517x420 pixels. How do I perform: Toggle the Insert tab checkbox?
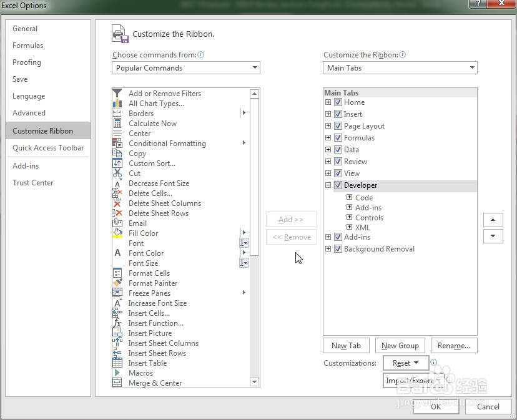click(x=338, y=114)
